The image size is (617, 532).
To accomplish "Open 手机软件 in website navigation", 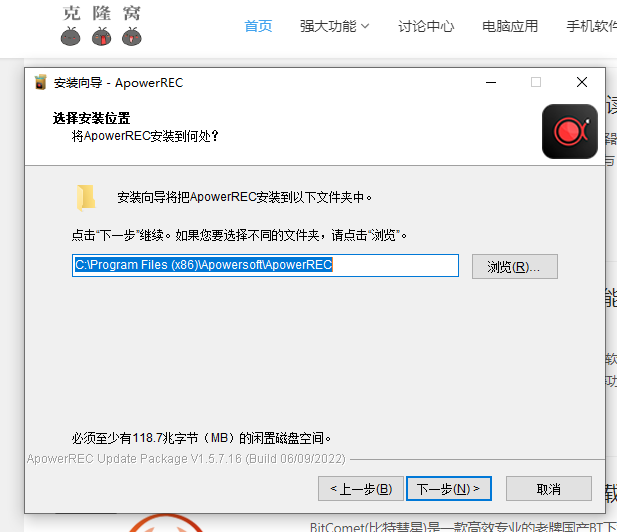I will pyautogui.click(x=591, y=26).
